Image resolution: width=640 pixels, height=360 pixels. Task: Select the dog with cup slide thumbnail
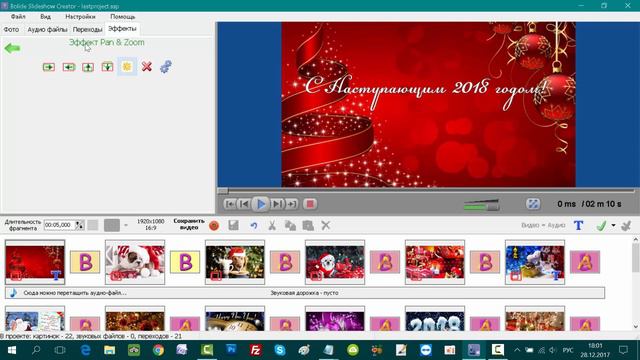tap(235, 262)
